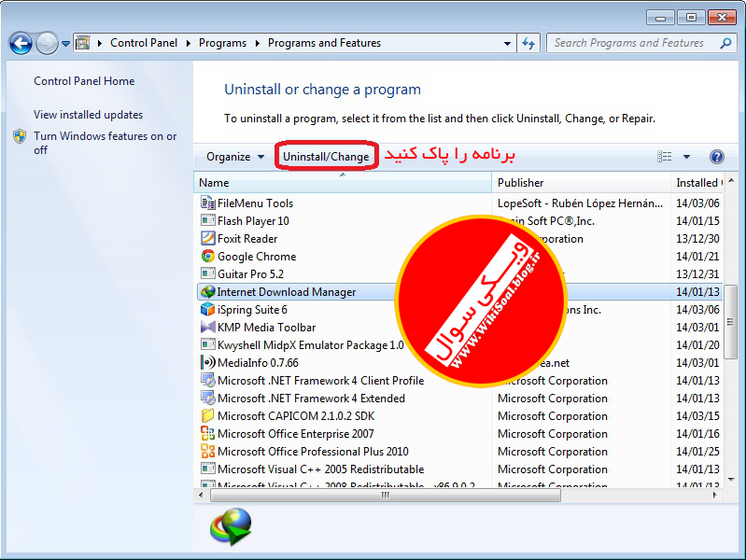
Task: Click the Internet Download Manager row icon
Action: [207, 291]
